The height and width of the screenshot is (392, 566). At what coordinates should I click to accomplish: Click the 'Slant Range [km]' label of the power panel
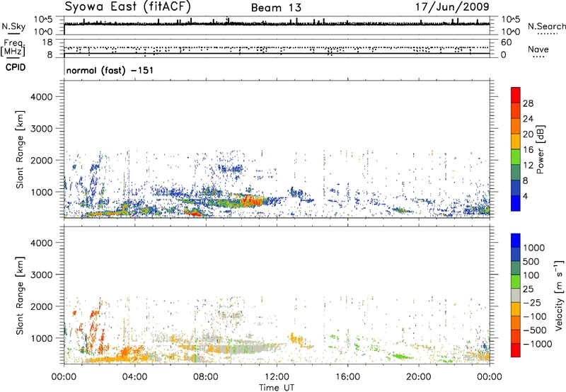20,150
